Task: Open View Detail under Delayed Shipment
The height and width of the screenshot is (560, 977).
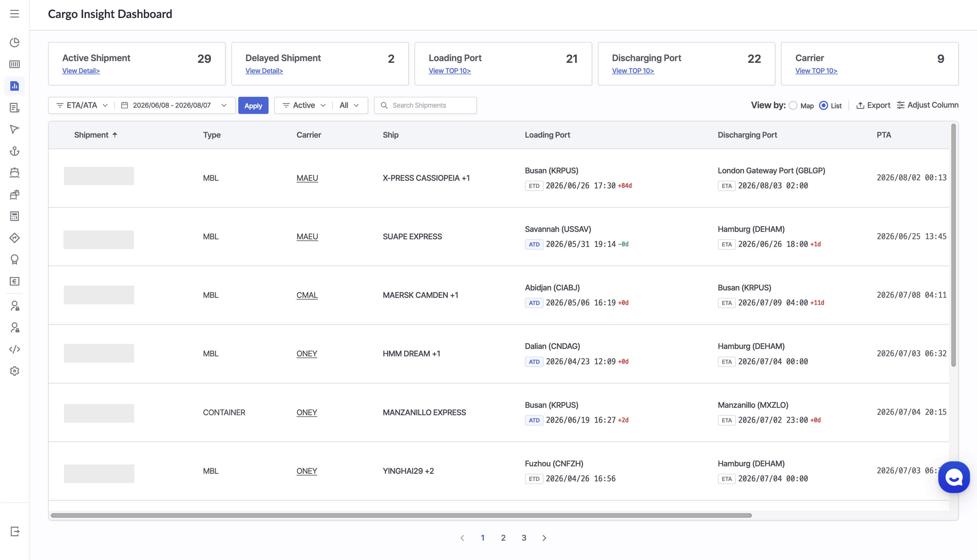Action: pos(264,71)
